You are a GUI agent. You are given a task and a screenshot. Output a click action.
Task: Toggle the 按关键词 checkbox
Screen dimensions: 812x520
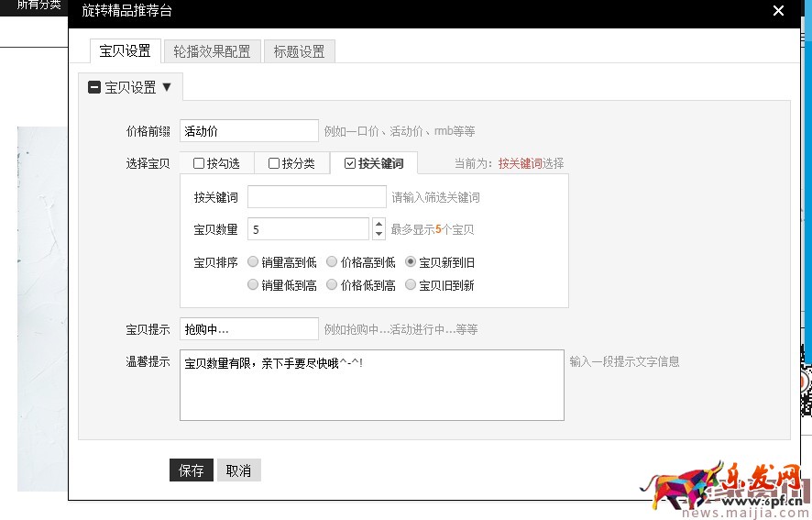point(350,163)
